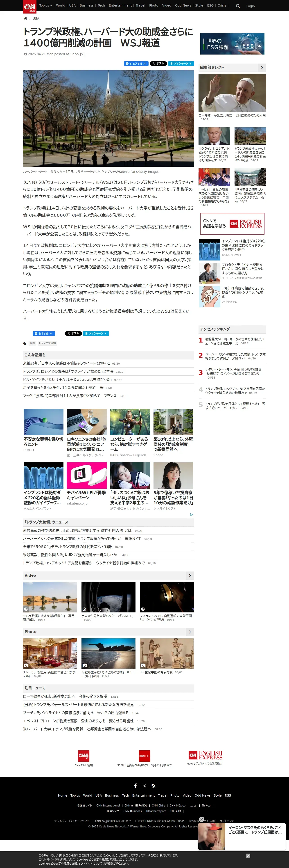This screenshot has height=868, width=289.
Task: Play hurricane Milton from space video
Action: (108, 597)
